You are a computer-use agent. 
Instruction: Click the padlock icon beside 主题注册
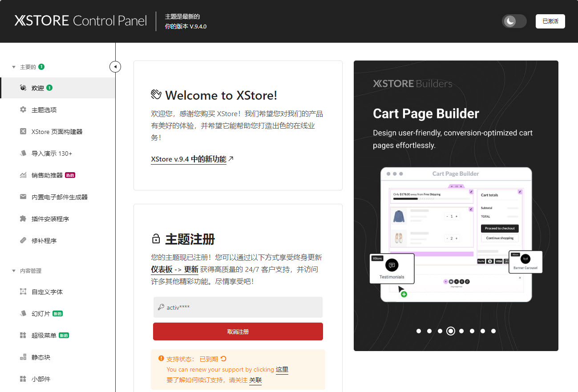click(156, 239)
